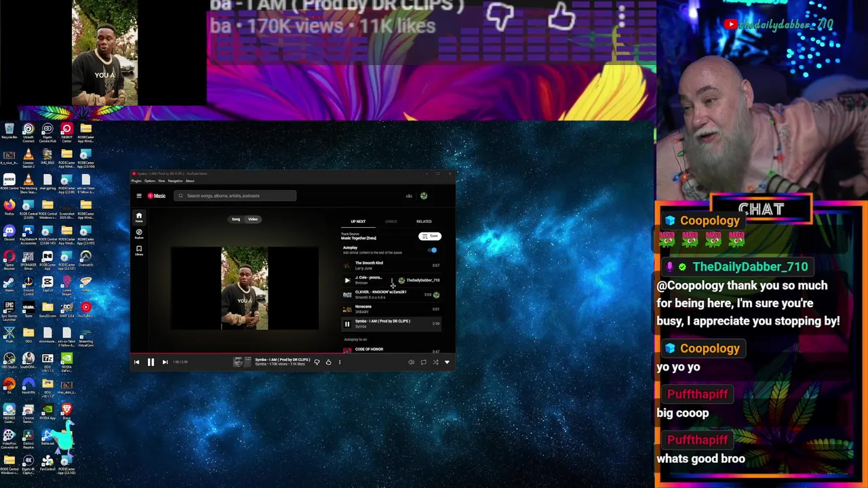Open Overwatch desktop shortcut
This screenshot has width=868, height=488.
(x=85, y=259)
